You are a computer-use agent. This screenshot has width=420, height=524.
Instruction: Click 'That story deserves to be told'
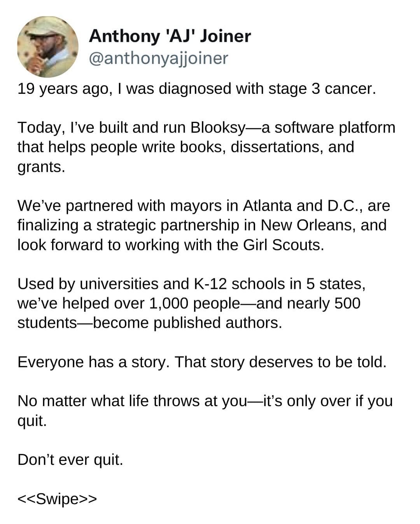[280, 362]
